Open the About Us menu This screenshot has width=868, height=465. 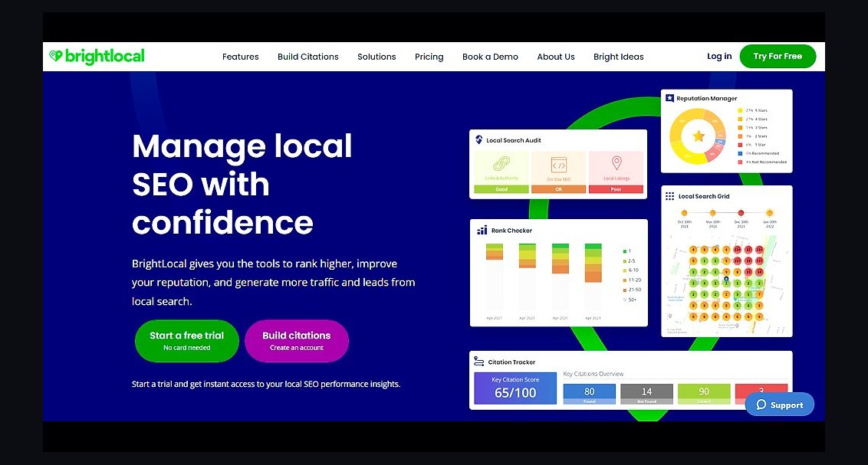pos(556,57)
